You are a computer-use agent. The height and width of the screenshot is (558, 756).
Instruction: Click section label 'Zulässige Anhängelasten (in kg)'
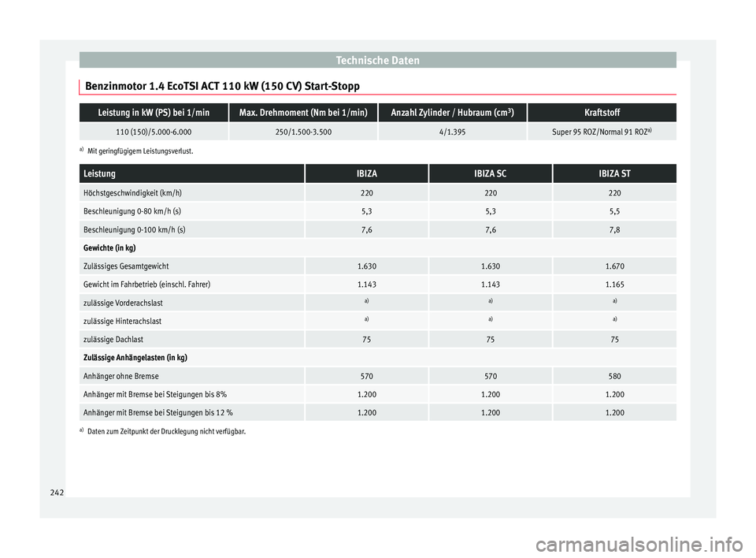135,358
